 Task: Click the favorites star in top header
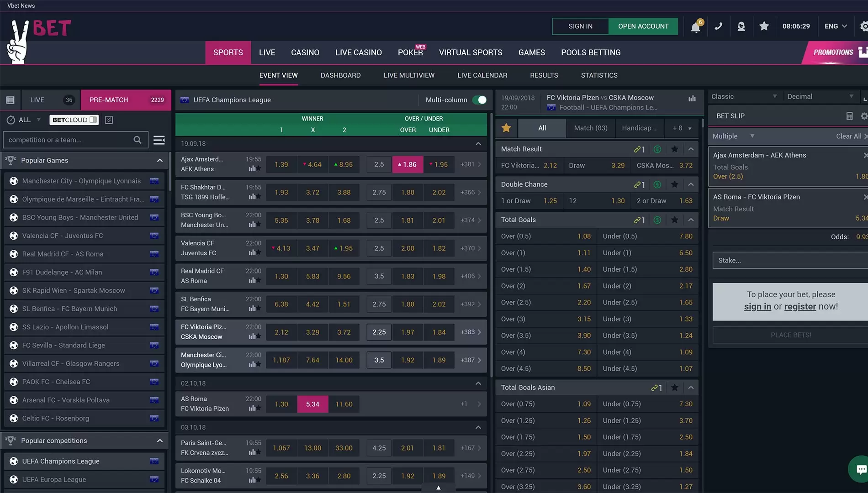(x=764, y=26)
